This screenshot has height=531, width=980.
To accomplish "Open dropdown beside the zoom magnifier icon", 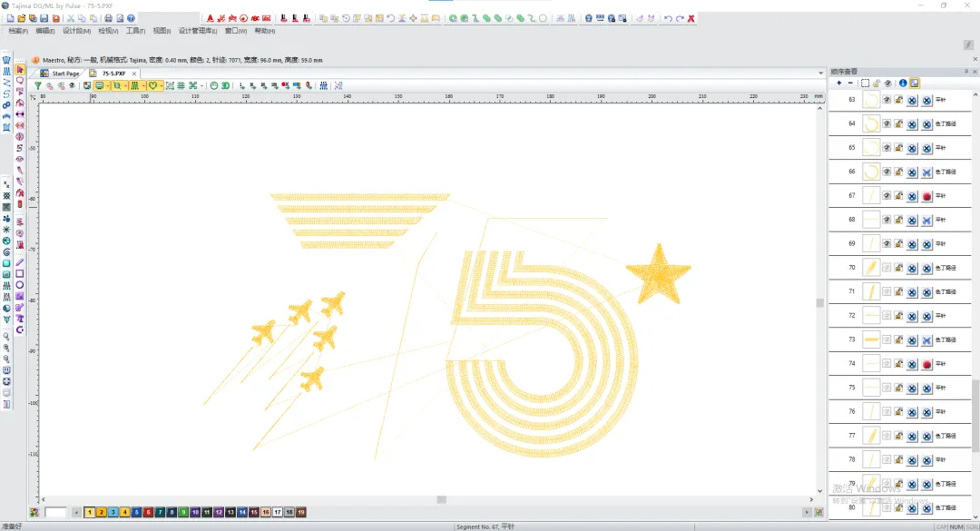I will coord(125,85).
